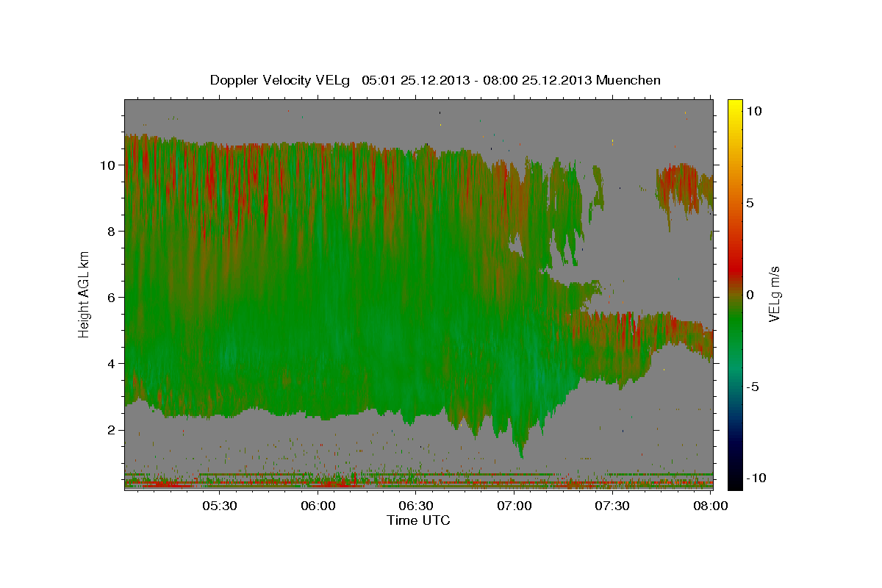Viewport: 882px width, 588px height.
Task: Click the height axis label 10
Action: [107, 165]
